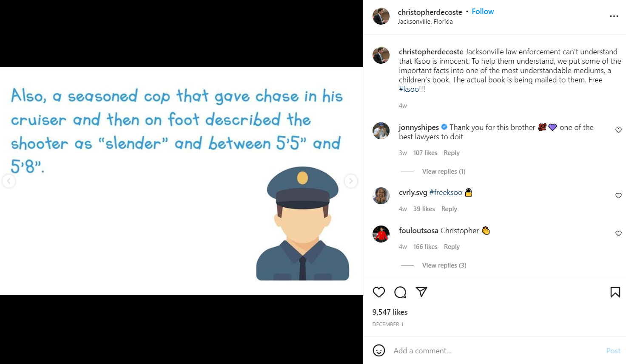Image resolution: width=626 pixels, height=364 pixels.
Task: Go to next carousel slide arrow
Action: [x=351, y=181]
